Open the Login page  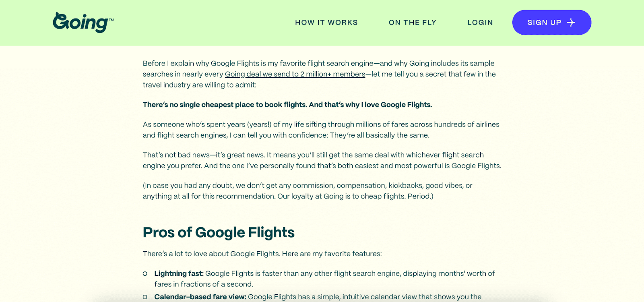480,23
